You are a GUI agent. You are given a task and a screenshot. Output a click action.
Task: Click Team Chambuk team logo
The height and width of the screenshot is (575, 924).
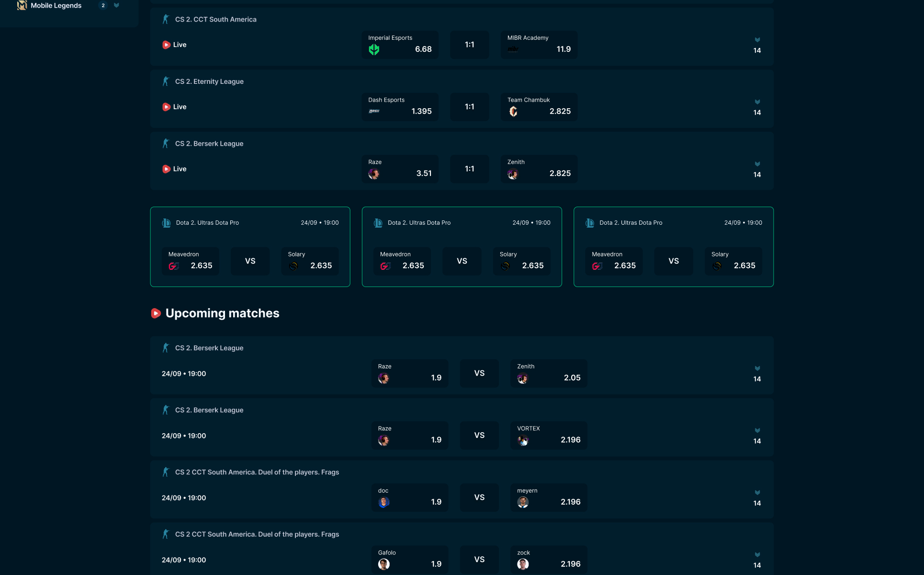point(513,112)
